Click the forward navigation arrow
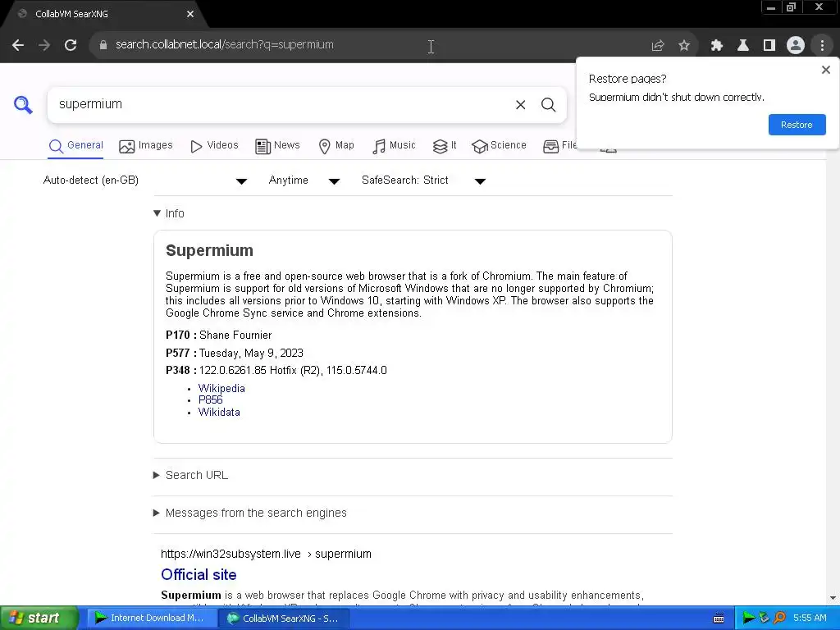This screenshot has width=840, height=630. tap(44, 46)
